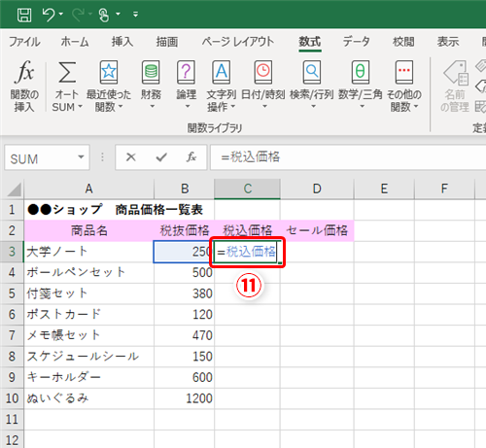Click cell スケジュールシール
This screenshot has width=486, height=448.
[89, 357]
